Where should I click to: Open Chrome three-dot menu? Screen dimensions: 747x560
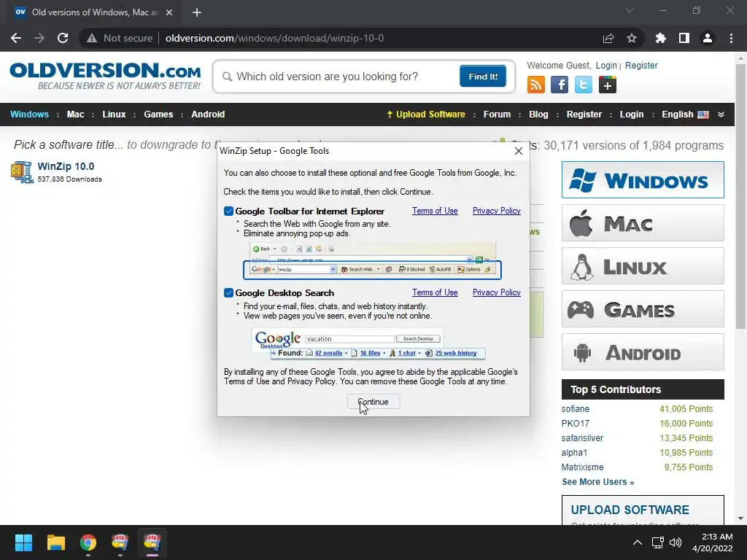[x=731, y=38]
